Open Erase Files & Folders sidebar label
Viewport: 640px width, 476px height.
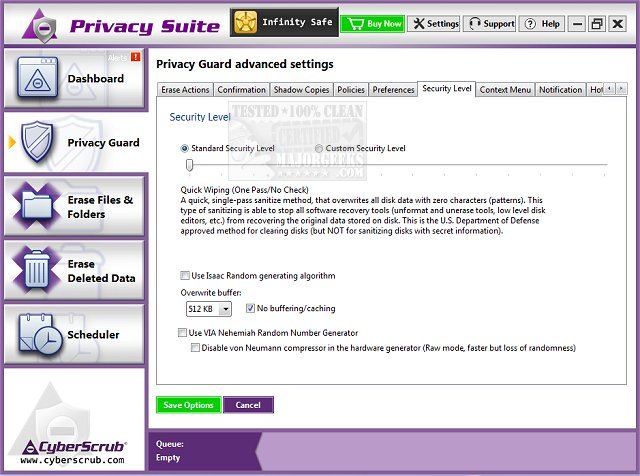tap(100, 207)
